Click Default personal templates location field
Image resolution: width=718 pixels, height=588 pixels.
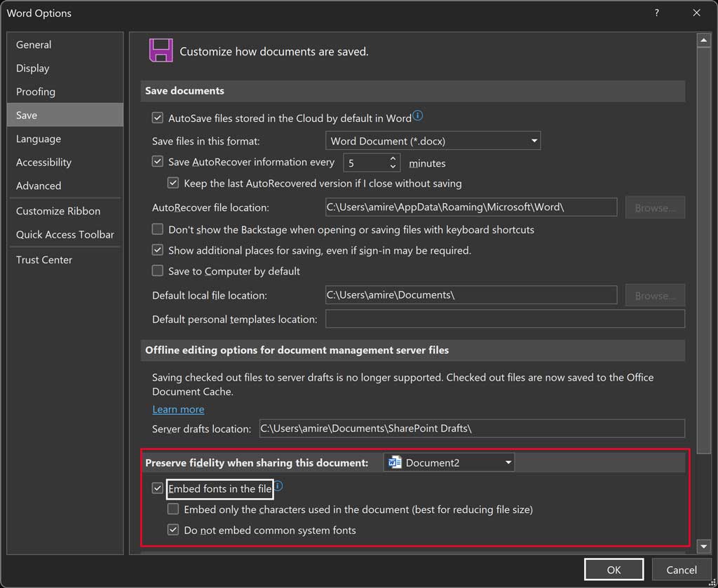pyautogui.click(x=505, y=319)
